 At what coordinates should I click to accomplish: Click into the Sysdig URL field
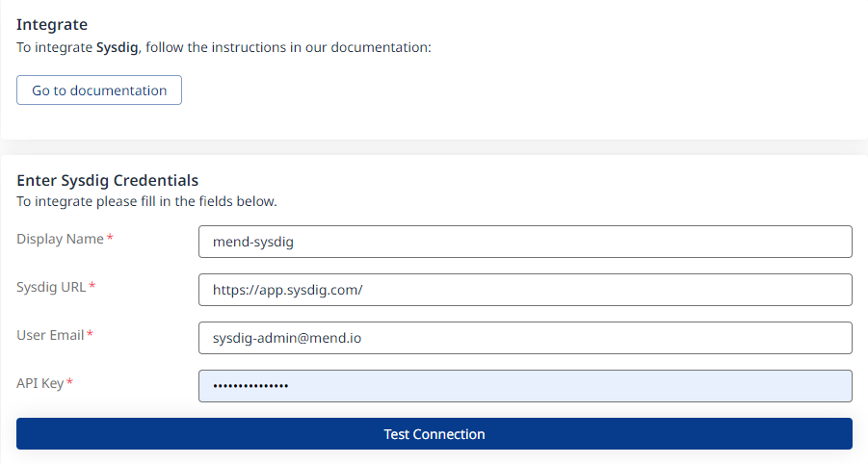click(525, 290)
